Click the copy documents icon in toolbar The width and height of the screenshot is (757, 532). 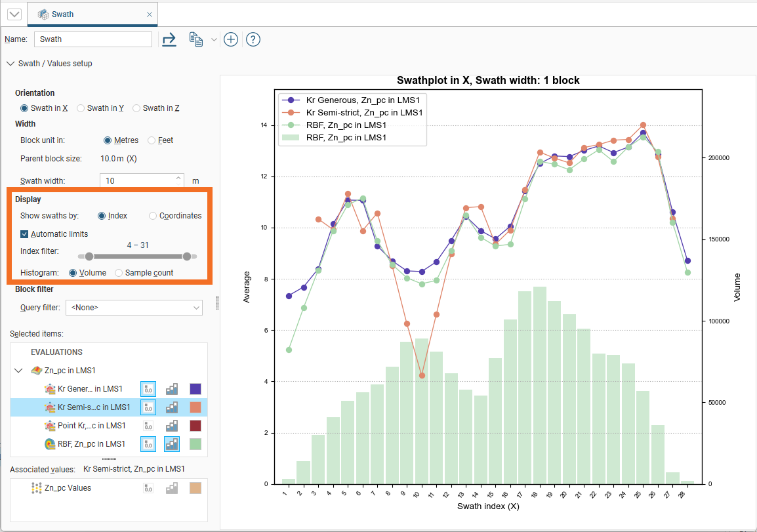(195, 39)
